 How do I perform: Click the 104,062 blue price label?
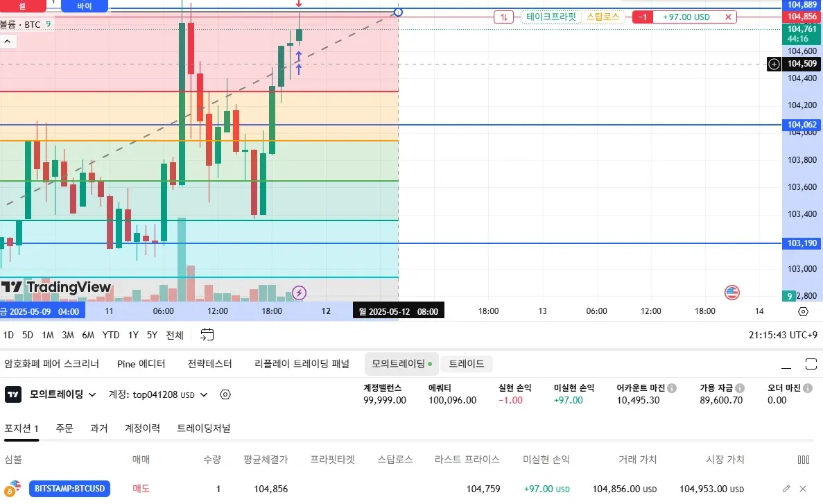(x=802, y=124)
